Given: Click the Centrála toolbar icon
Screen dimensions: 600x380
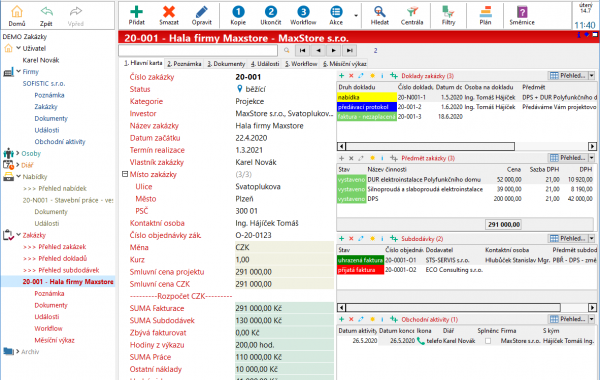Looking at the screenshot, I should 412,11.
